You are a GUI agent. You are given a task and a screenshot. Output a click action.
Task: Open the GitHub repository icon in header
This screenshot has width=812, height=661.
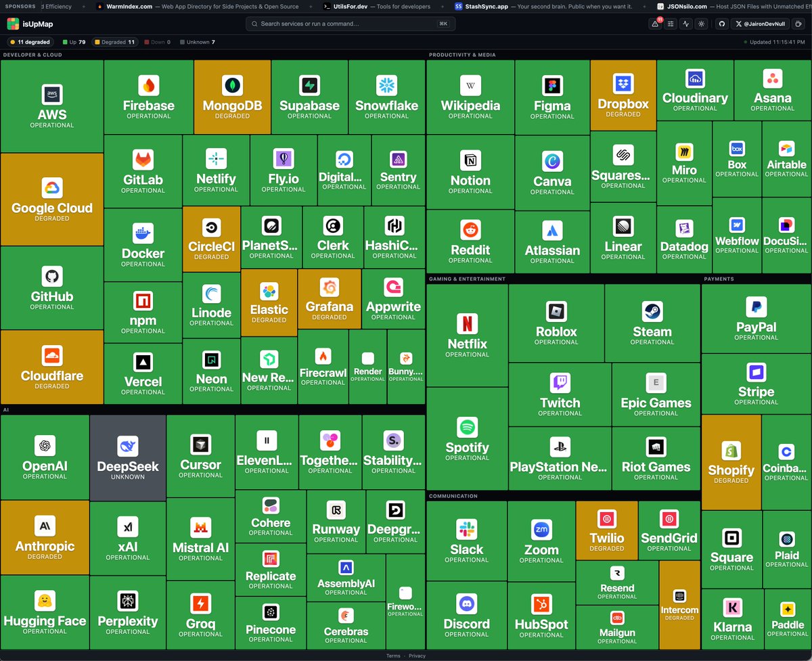pos(721,24)
